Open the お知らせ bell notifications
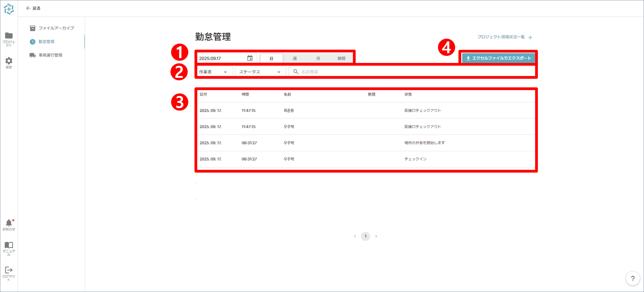 [x=9, y=223]
